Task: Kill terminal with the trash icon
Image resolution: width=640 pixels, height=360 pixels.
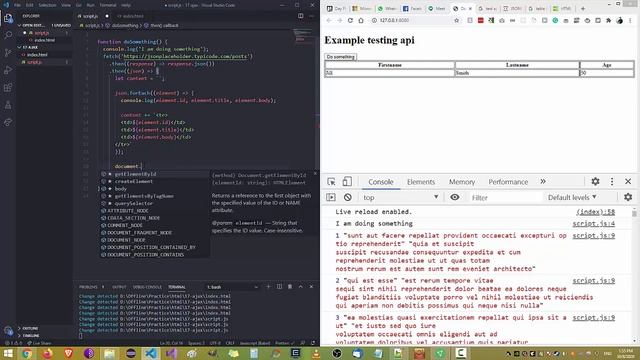Action: pos(290,287)
